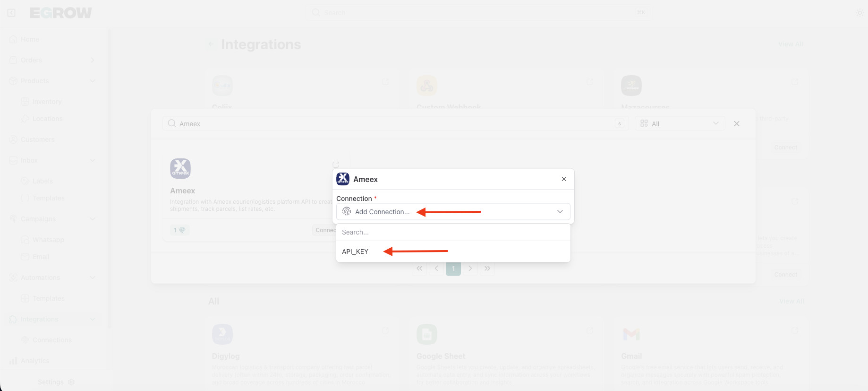Screen dimensions: 868x391
Task: Collapse the Products submenu chevron
Action: pyautogui.click(x=93, y=81)
